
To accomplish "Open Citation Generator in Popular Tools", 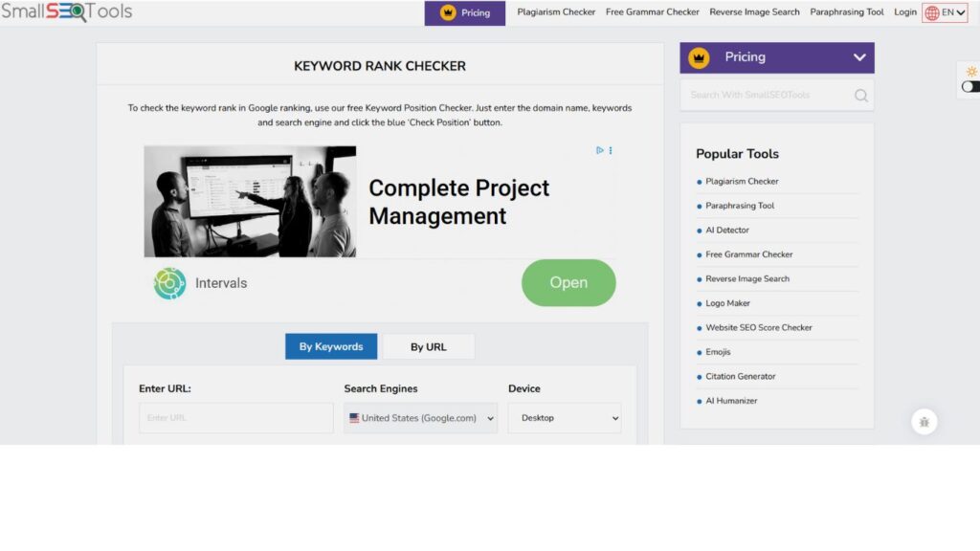I will click(x=740, y=376).
